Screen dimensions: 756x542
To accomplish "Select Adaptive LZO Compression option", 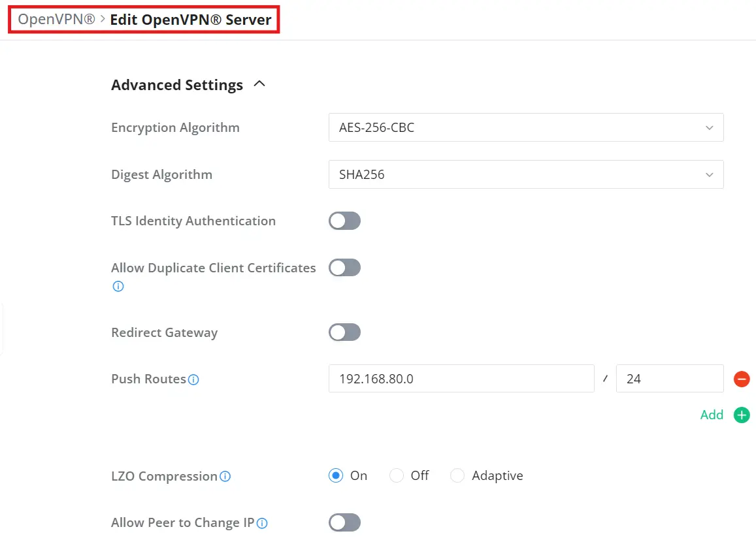I will 457,475.
